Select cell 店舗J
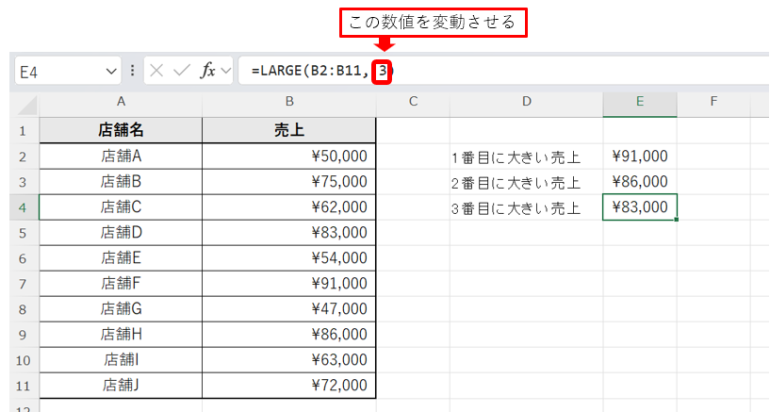Viewport: 770px width, 412px height. (x=121, y=386)
